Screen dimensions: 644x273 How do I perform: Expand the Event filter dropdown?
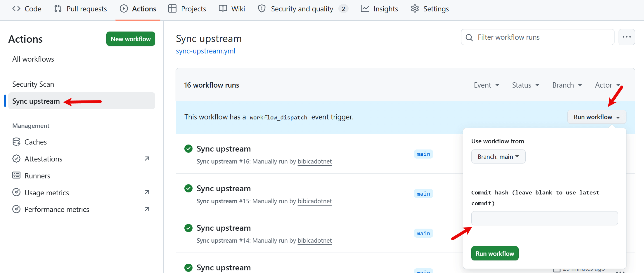click(486, 85)
